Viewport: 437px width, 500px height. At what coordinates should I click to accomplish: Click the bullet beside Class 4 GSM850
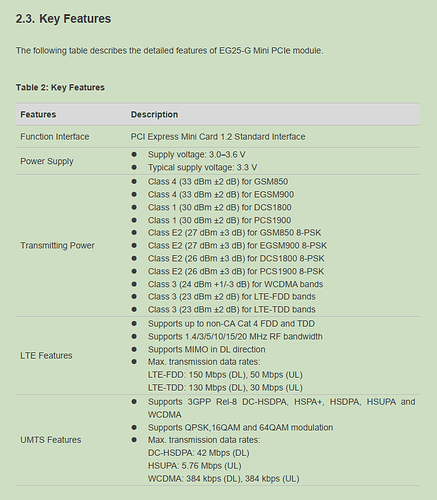pyautogui.click(x=134, y=181)
